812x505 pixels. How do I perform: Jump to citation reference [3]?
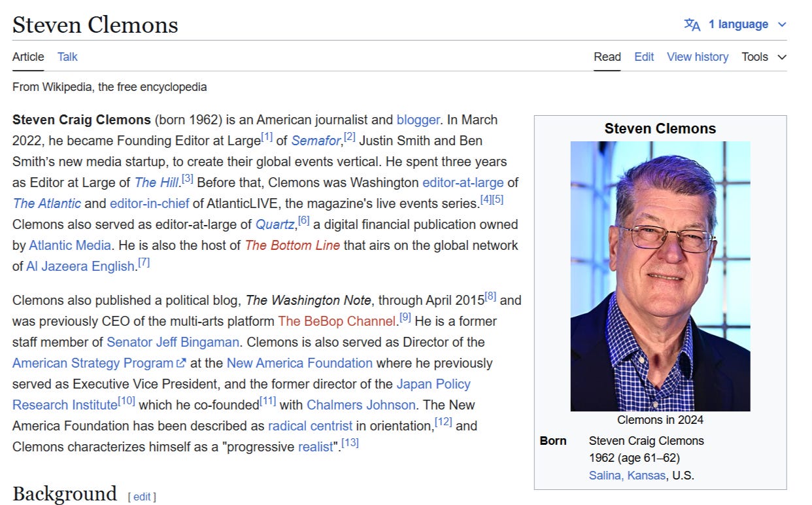(188, 179)
